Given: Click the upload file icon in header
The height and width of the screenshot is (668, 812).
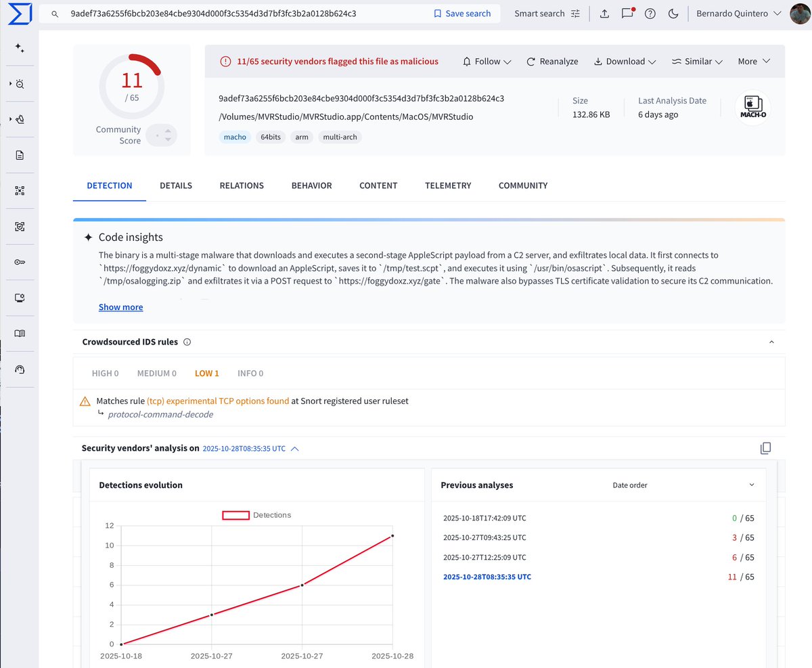Looking at the screenshot, I should point(604,14).
